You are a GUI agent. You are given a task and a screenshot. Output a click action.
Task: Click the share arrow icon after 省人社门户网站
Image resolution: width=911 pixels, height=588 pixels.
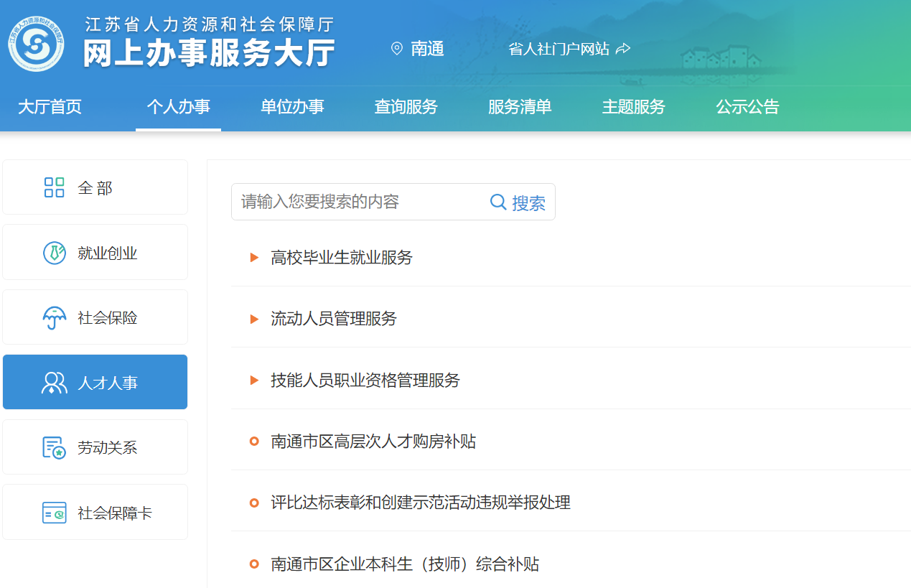[x=623, y=49]
